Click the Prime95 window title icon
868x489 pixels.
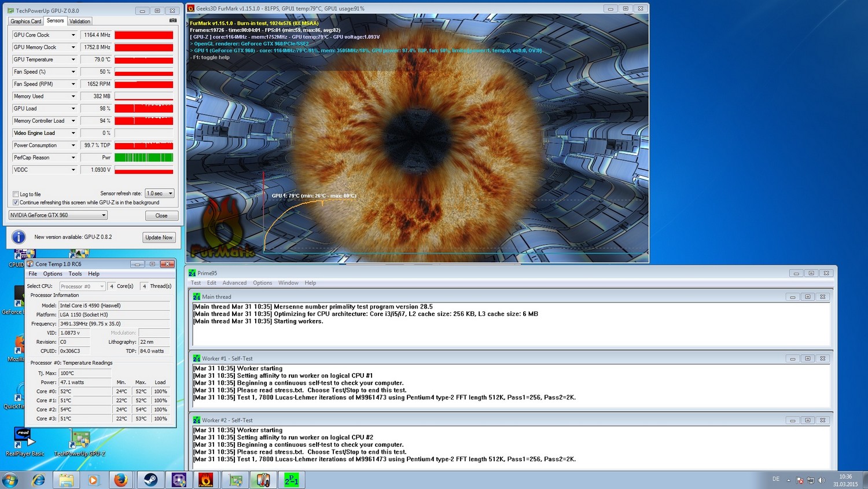(x=192, y=273)
